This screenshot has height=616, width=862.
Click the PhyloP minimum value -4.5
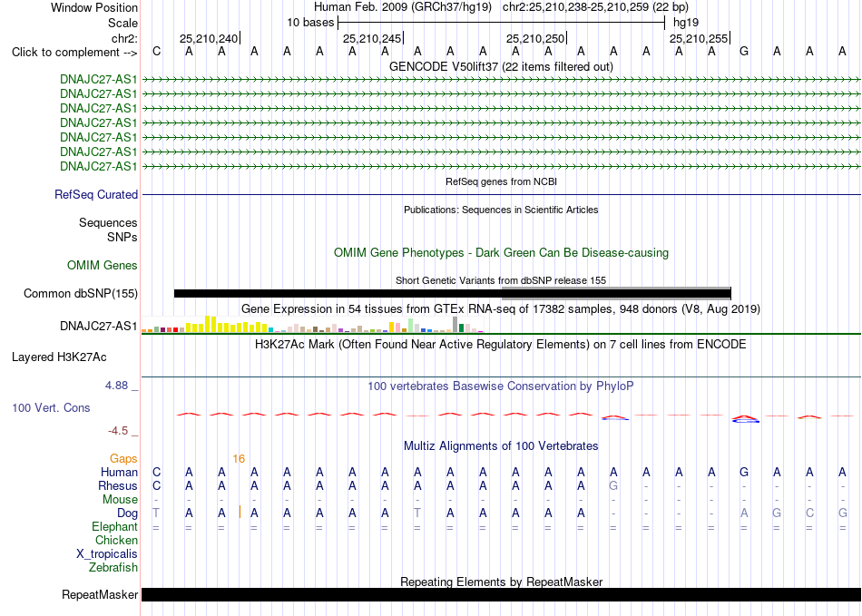coord(118,431)
